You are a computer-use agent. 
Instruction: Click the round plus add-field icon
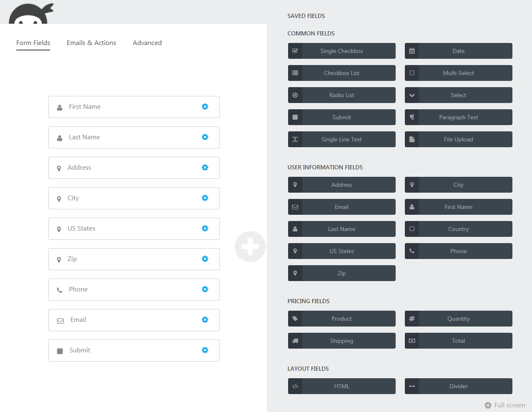[x=250, y=246]
